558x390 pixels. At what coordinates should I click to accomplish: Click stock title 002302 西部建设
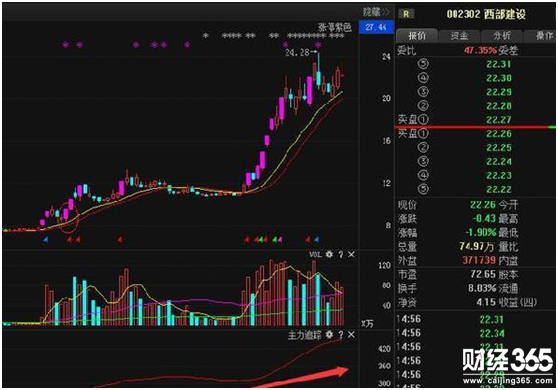tap(486, 14)
